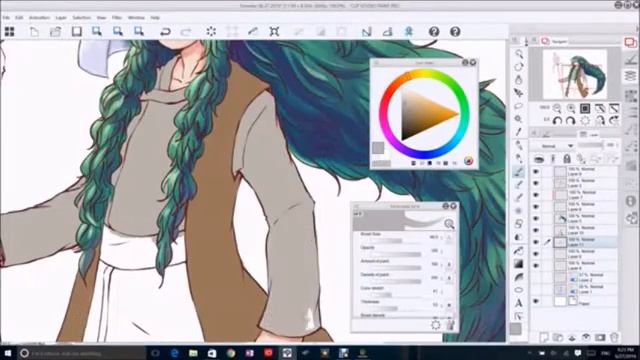Click the magnifier icon on brush stroke preview
640x360 pixels.
point(449,224)
